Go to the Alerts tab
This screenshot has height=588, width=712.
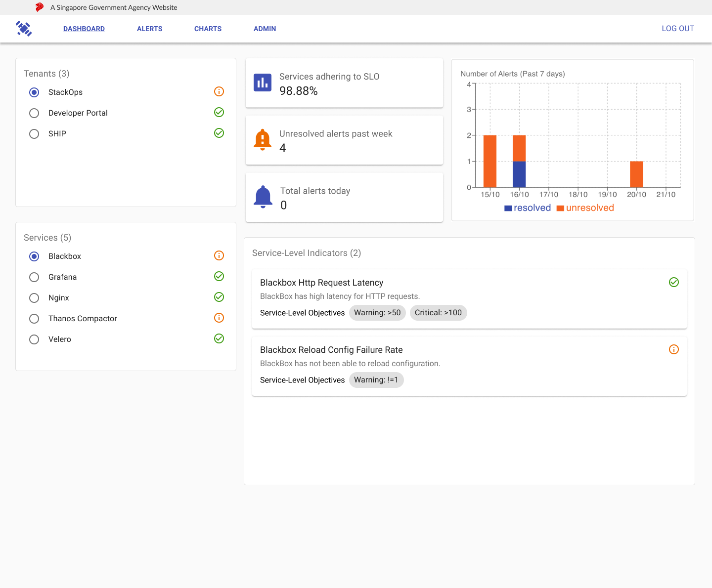[150, 29]
